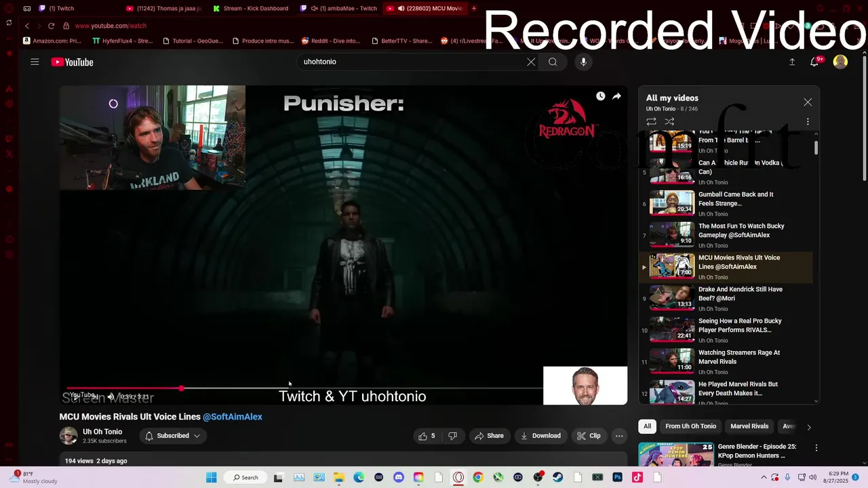Play Watching Streamers Rage At Marvel Rivals
868x488 pixels.
tap(726, 361)
